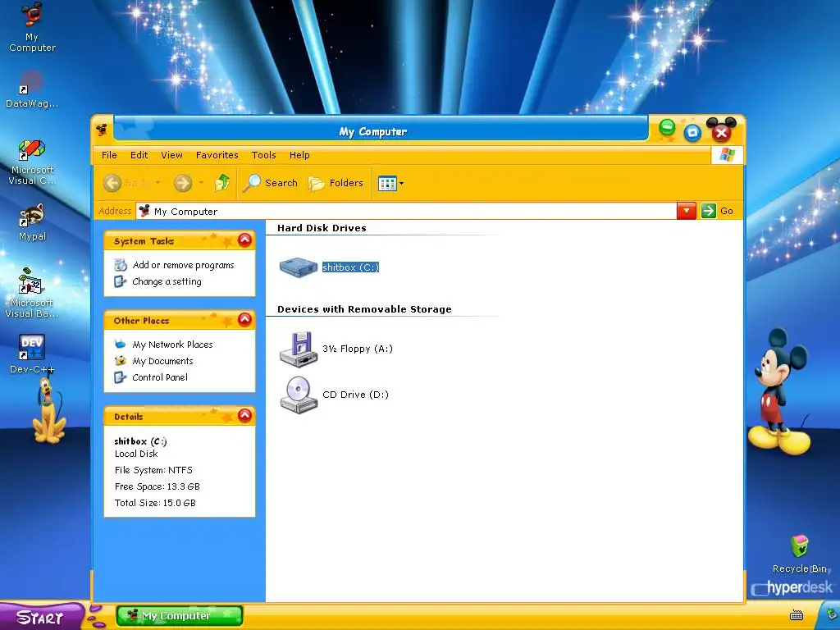This screenshot has width=840, height=630.
Task: Open the Tools menu
Action: (264, 155)
